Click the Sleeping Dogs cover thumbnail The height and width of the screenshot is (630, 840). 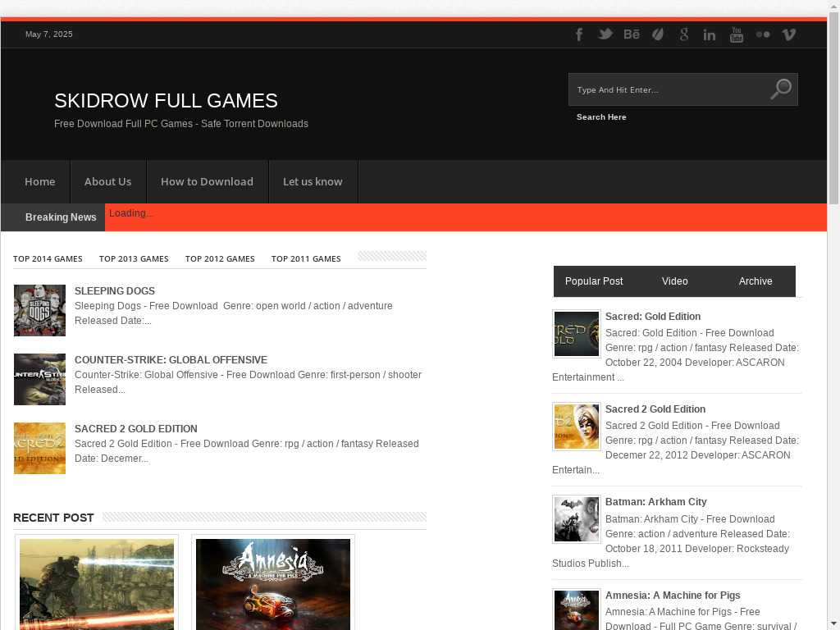tap(39, 311)
